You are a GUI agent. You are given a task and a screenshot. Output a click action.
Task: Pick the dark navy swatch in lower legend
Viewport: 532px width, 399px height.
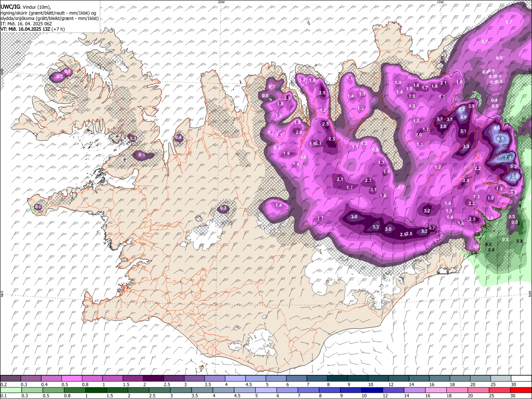372,390
